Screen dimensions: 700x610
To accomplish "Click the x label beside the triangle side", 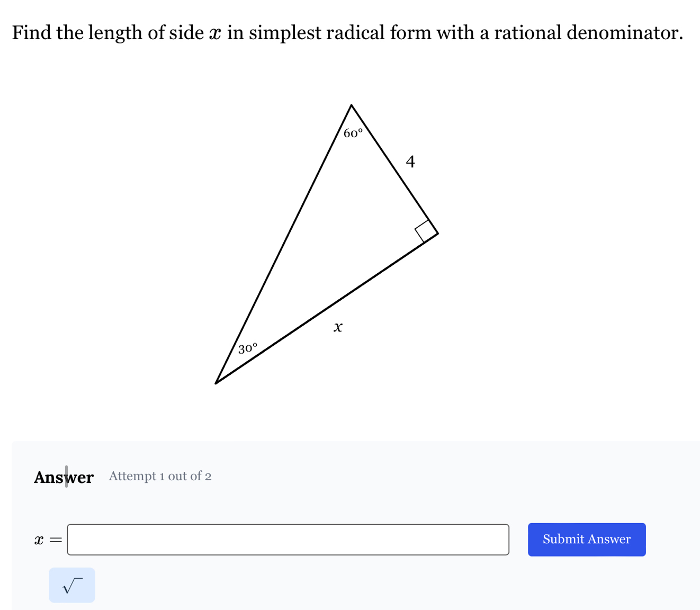I will (x=338, y=327).
